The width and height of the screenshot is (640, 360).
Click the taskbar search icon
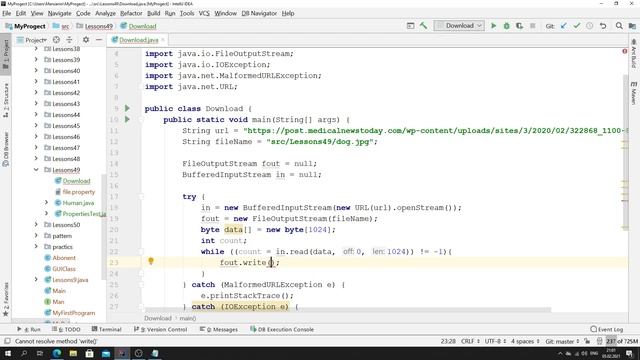pyautogui.click(x=24, y=353)
